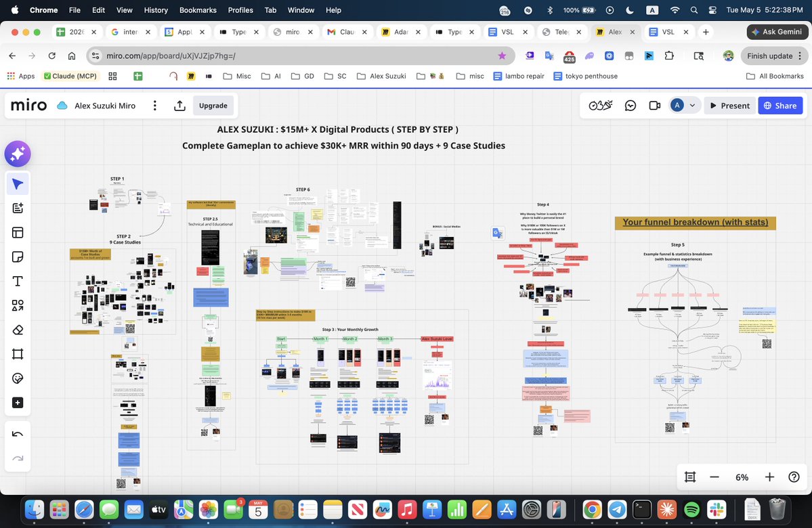Click the Alex Suzuki Miro board title

pos(105,106)
